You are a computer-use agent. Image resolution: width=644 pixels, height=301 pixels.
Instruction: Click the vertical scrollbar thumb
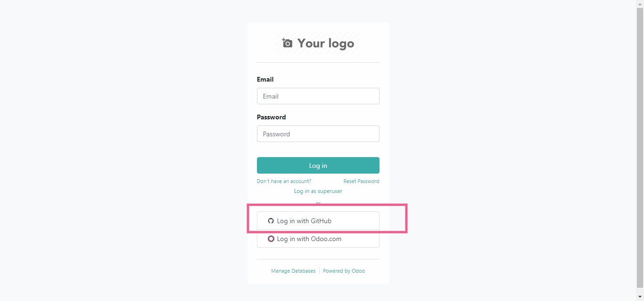pos(640,142)
